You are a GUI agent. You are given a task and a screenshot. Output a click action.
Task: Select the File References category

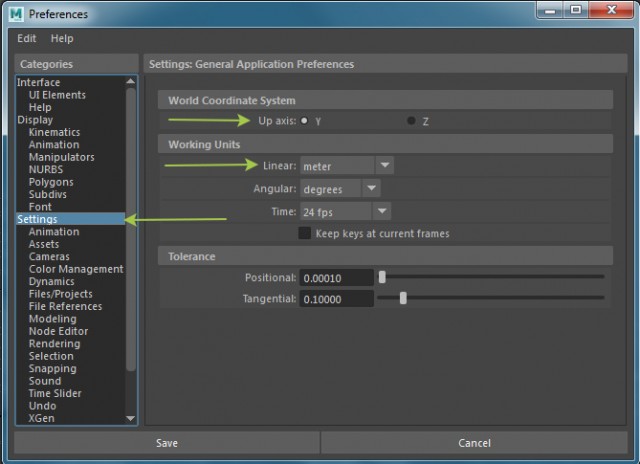click(x=65, y=306)
